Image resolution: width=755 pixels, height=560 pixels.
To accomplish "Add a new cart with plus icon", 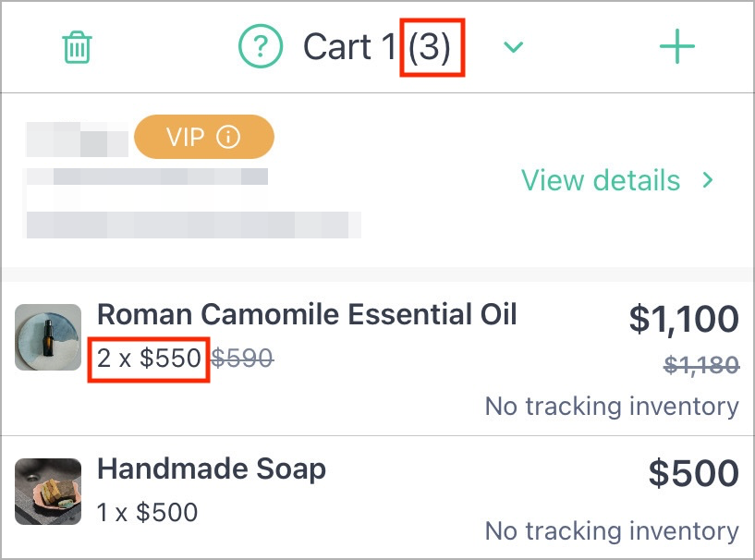I will pyautogui.click(x=677, y=47).
